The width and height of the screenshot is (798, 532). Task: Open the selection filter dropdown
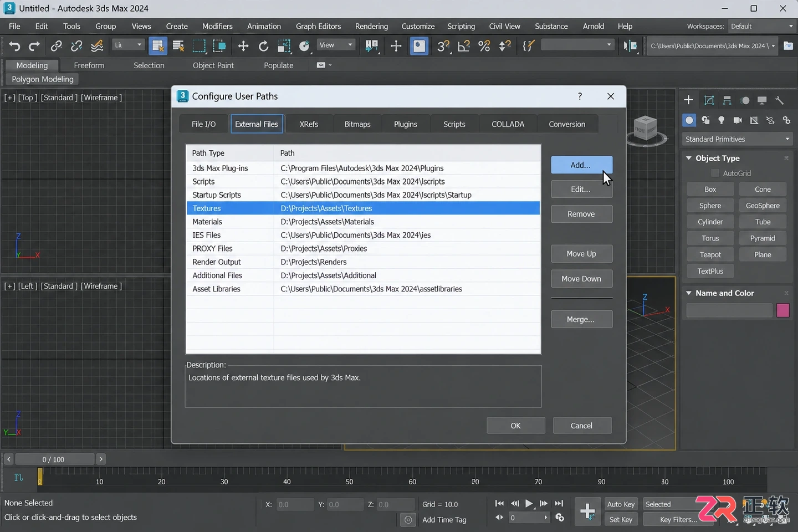pyautogui.click(x=128, y=45)
